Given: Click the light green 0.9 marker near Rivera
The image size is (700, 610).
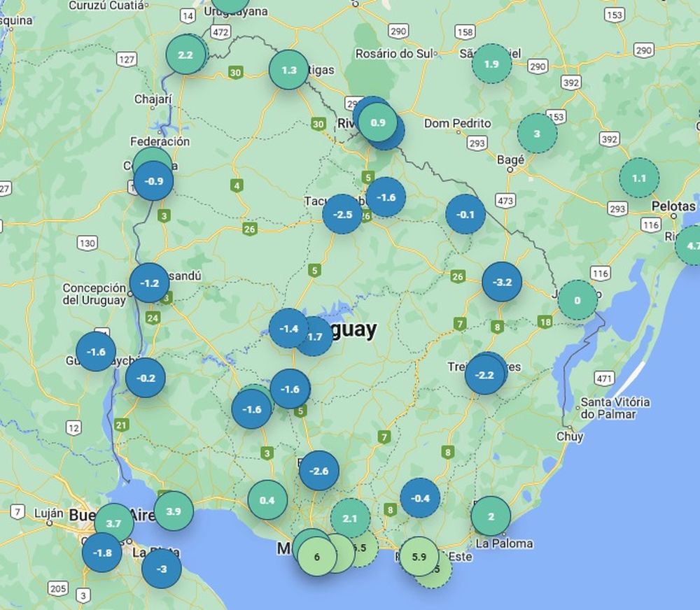Looking at the screenshot, I should point(377,122).
